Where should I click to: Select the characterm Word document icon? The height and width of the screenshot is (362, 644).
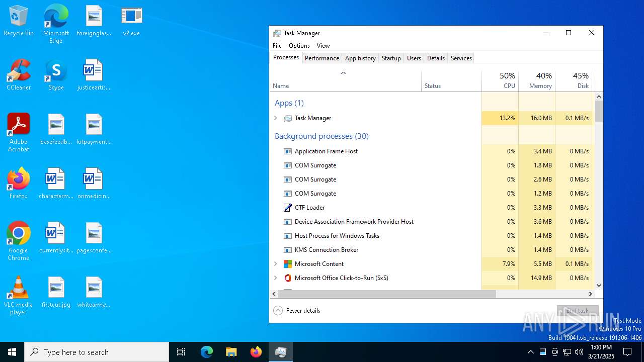coord(56,179)
